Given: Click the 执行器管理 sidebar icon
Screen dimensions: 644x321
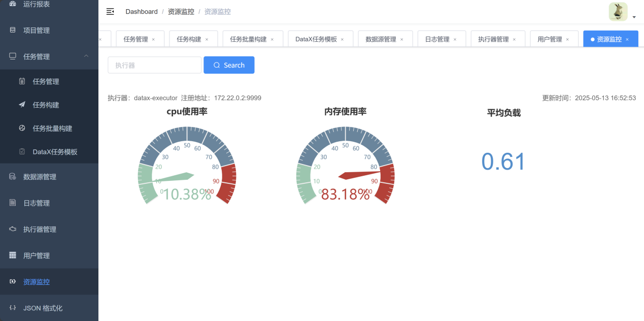Looking at the screenshot, I should (13, 229).
